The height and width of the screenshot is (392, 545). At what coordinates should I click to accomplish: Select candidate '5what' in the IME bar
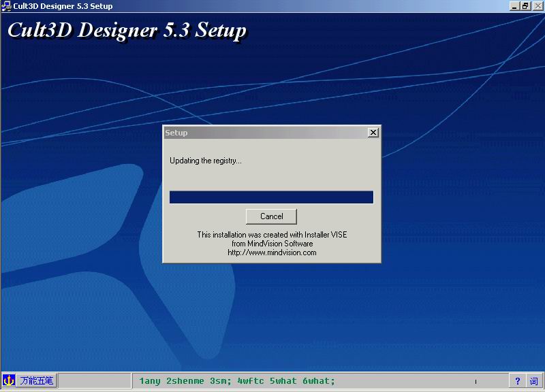283,381
